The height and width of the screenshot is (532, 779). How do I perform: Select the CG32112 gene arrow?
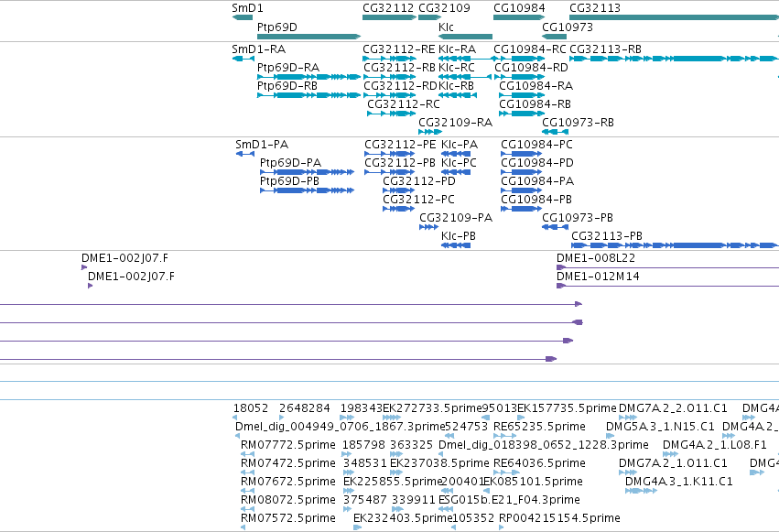[390, 17]
